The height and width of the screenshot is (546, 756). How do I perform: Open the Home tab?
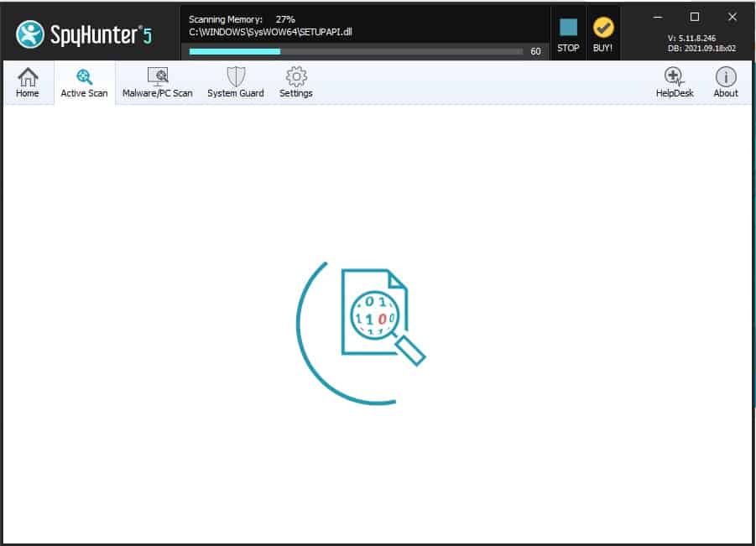[x=28, y=83]
